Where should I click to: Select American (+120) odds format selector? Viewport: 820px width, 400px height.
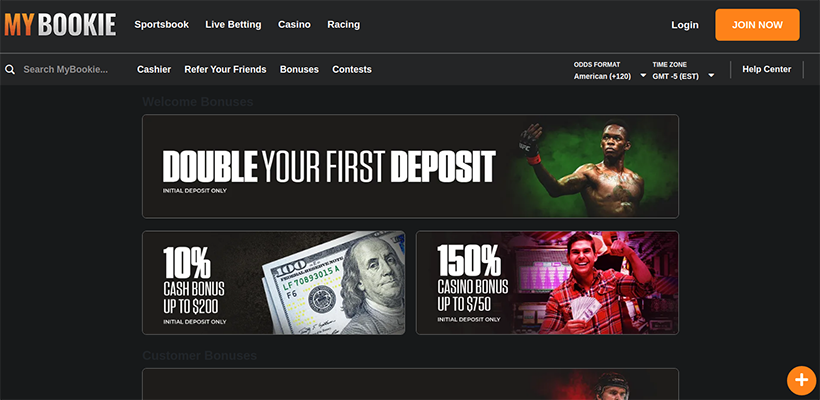(602, 76)
